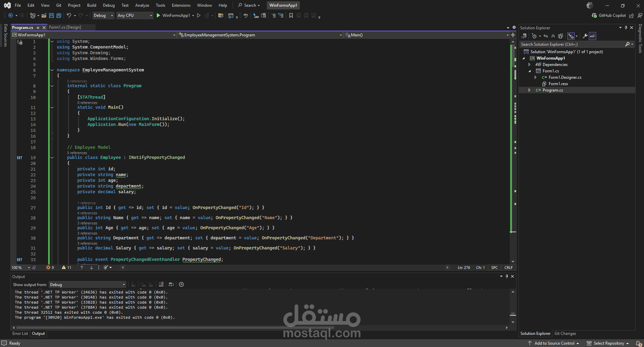Screen dimensions: 644x347
Task: Switch to Form1.cs [Design] tab
Action: (65, 27)
